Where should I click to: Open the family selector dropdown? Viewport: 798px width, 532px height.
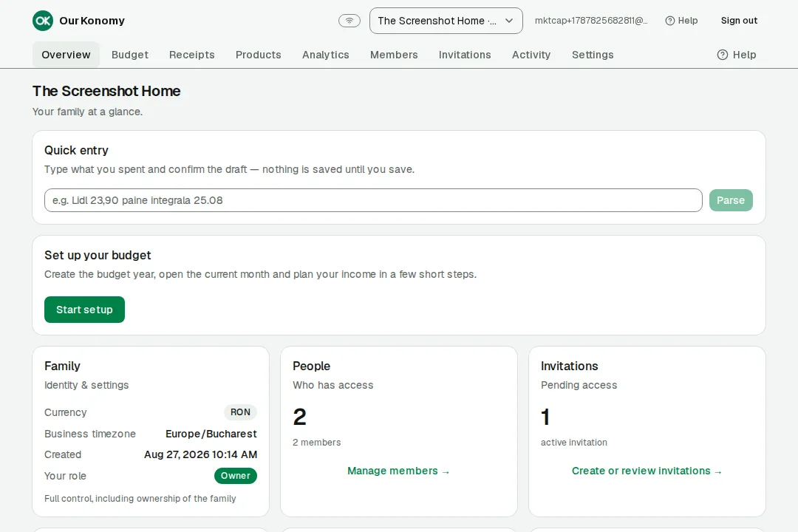tap(446, 21)
